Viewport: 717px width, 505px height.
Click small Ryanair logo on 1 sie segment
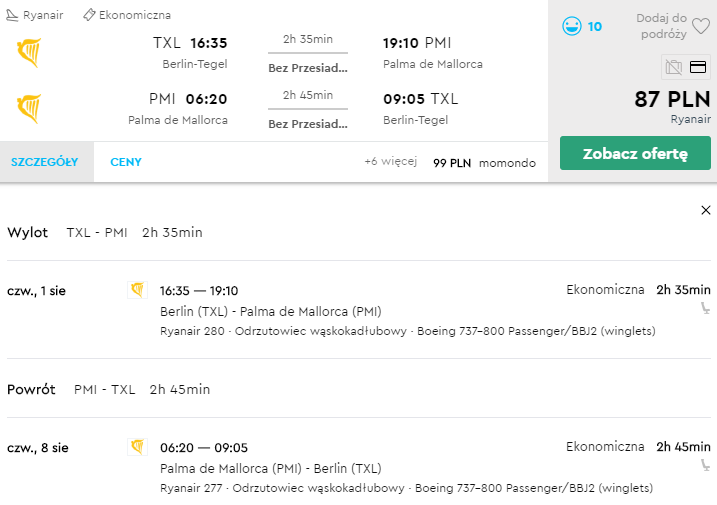click(x=137, y=290)
